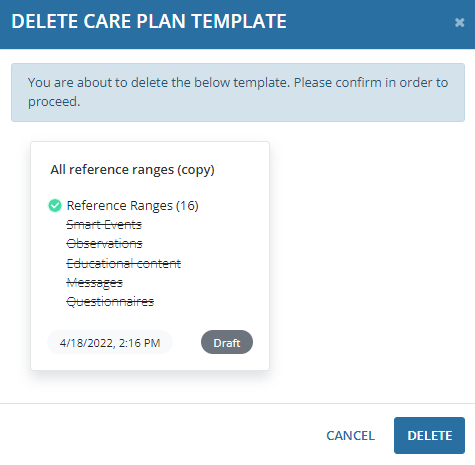Click the template preview card
The image size is (475, 465).
point(150,256)
